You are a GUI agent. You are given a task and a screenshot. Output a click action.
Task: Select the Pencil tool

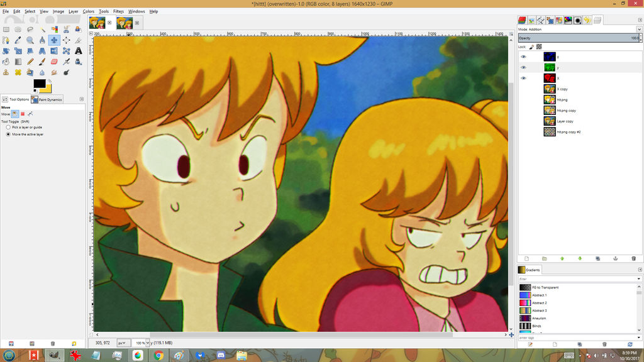click(x=30, y=62)
